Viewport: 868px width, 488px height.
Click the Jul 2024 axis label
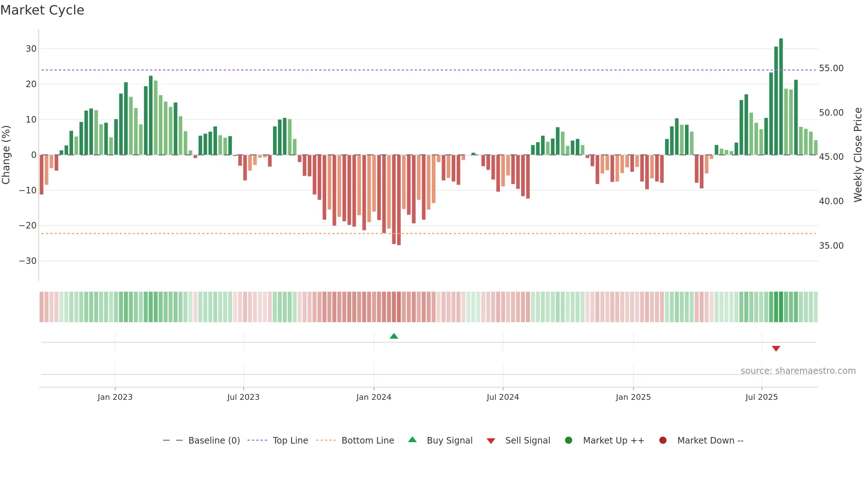pos(503,397)
